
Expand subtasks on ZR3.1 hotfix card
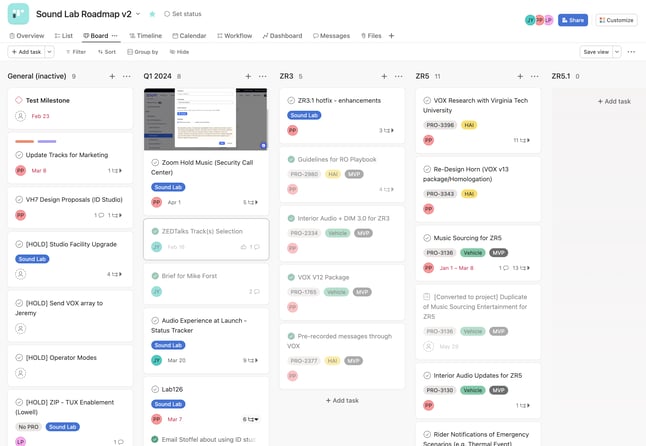[386, 130]
